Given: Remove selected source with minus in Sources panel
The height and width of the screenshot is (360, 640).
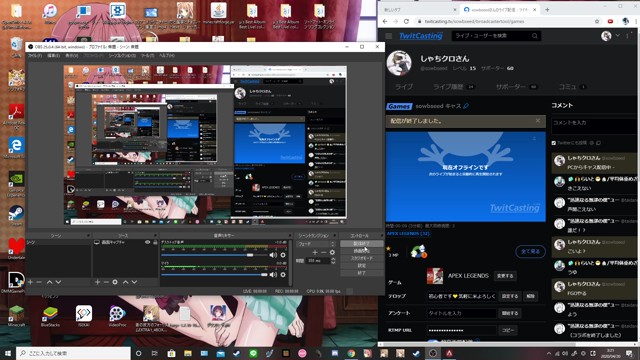Looking at the screenshot, I should click(106, 282).
